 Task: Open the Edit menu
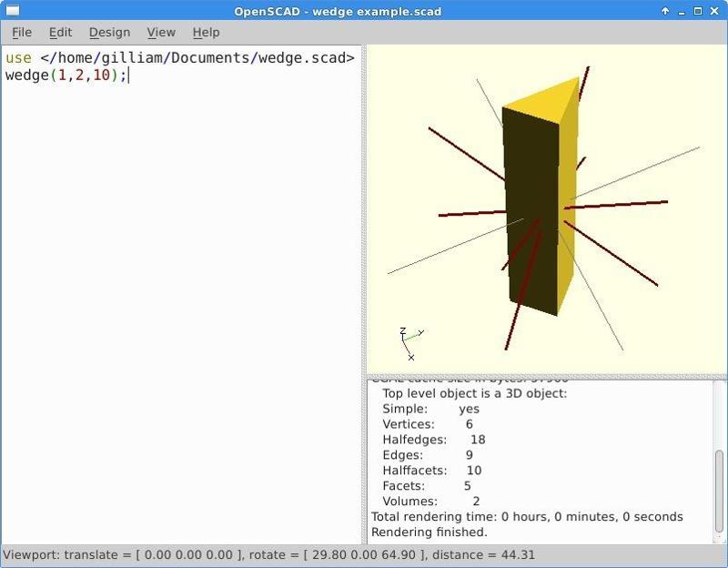coord(60,33)
